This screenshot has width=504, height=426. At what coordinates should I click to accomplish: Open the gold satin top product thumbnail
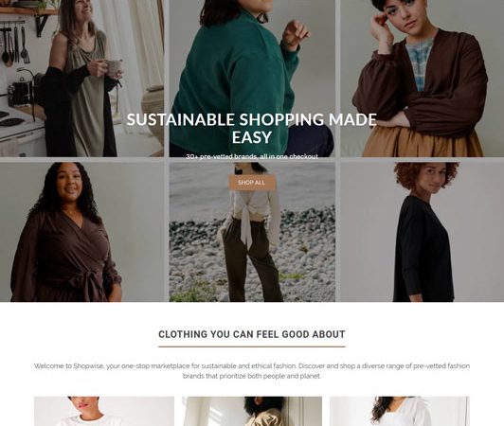click(x=252, y=411)
